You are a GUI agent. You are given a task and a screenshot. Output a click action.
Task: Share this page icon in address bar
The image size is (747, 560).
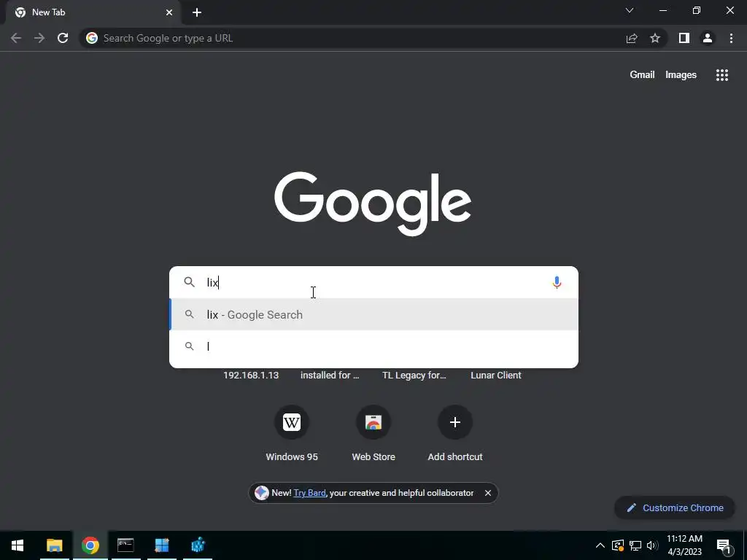[x=632, y=38]
